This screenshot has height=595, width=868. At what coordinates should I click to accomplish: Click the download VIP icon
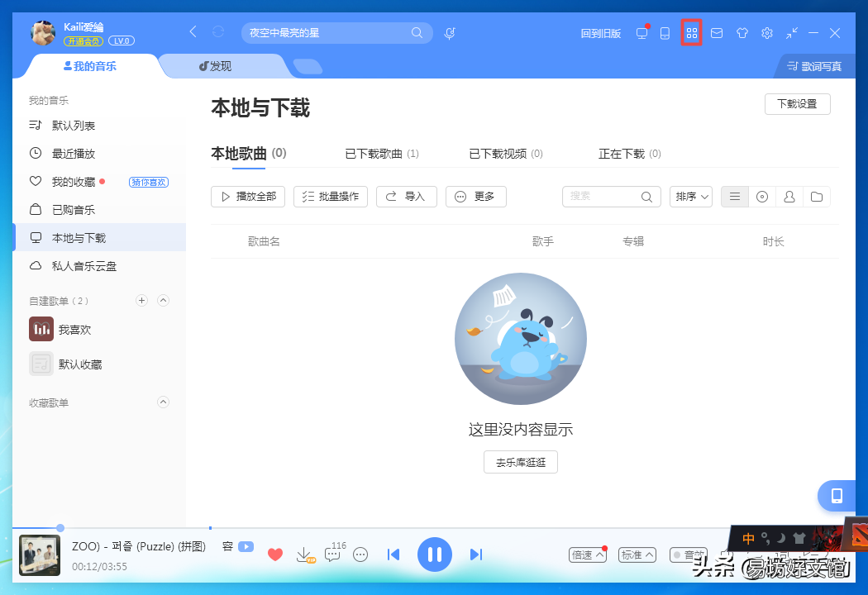(305, 555)
